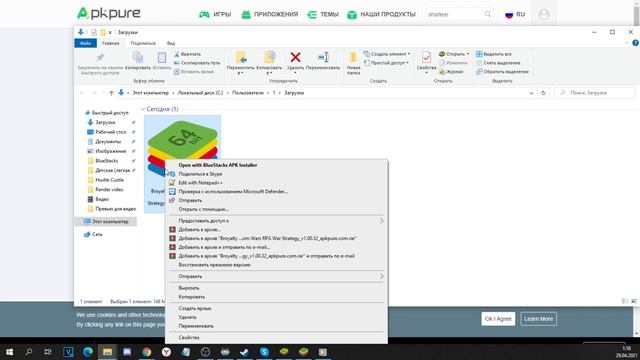Image resolution: width=640 pixels, height=360 pixels.
Task: Select Удалить in the context menu
Action: click(x=187, y=317)
